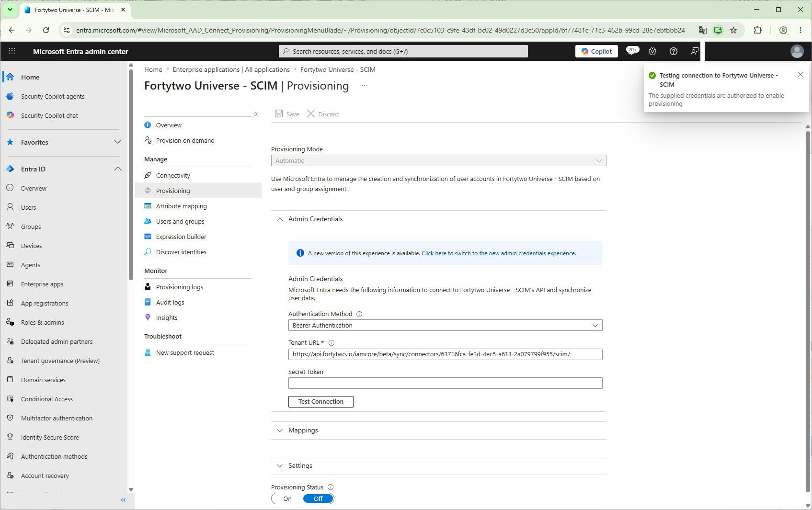Expand the Favorites section chevron
The width and height of the screenshot is (812, 510).
pyautogui.click(x=118, y=142)
